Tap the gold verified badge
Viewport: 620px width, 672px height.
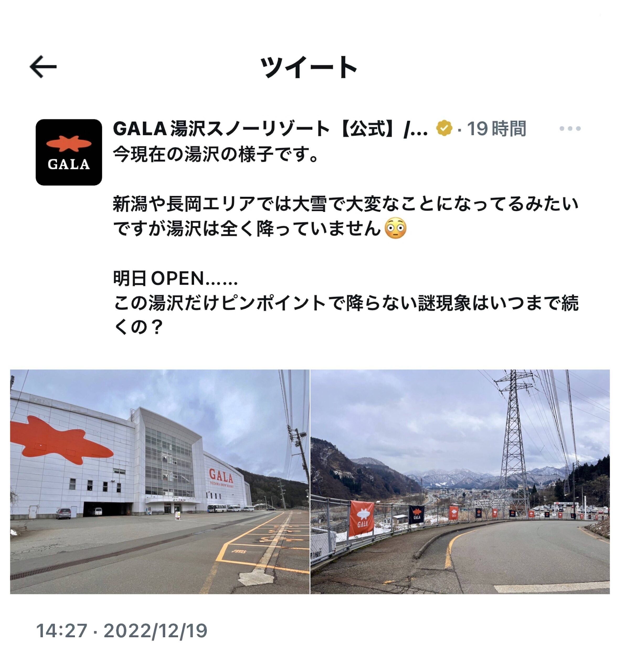pyautogui.click(x=444, y=128)
